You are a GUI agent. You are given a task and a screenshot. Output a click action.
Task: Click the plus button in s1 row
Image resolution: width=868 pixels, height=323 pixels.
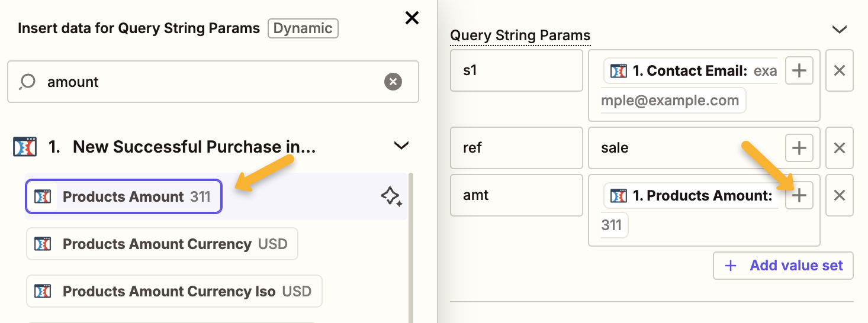(799, 71)
